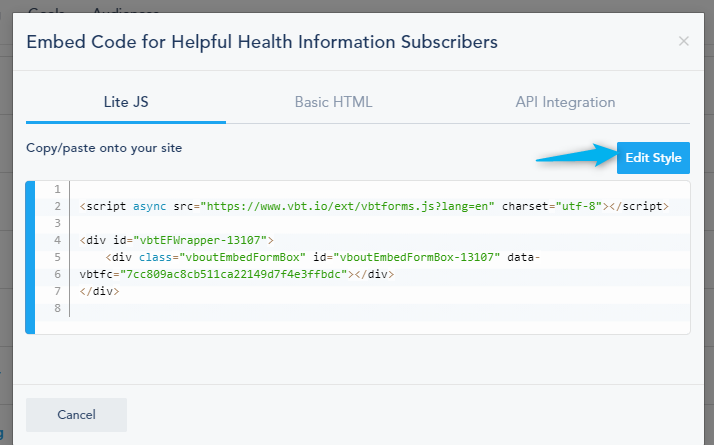The width and height of the screenshot is (714, 445).
Task: Click the "Copy/paste onto your site" label
Action: click(104, 148)
